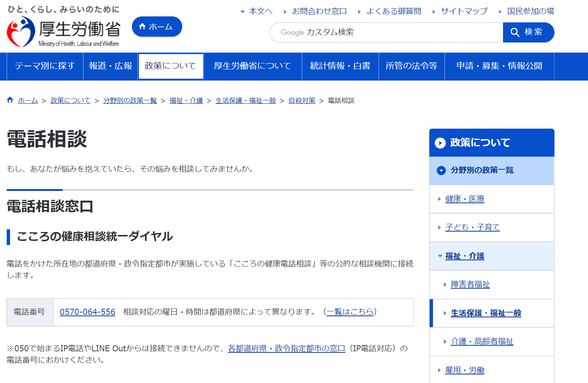Open 各都道府県・政令指定都市の窓口 link
The image size is (588, 383).
pyautogui.click(x=286, y=348)
